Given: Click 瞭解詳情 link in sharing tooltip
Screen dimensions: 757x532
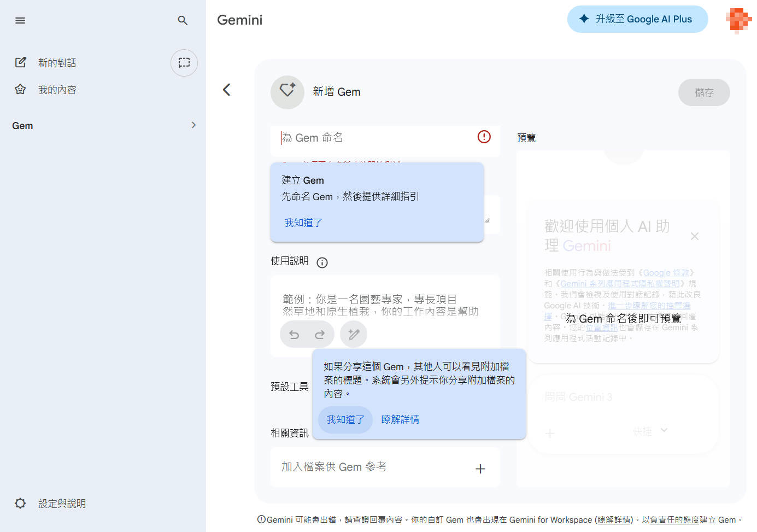Looking at the screenshot, I should point(400,419).
